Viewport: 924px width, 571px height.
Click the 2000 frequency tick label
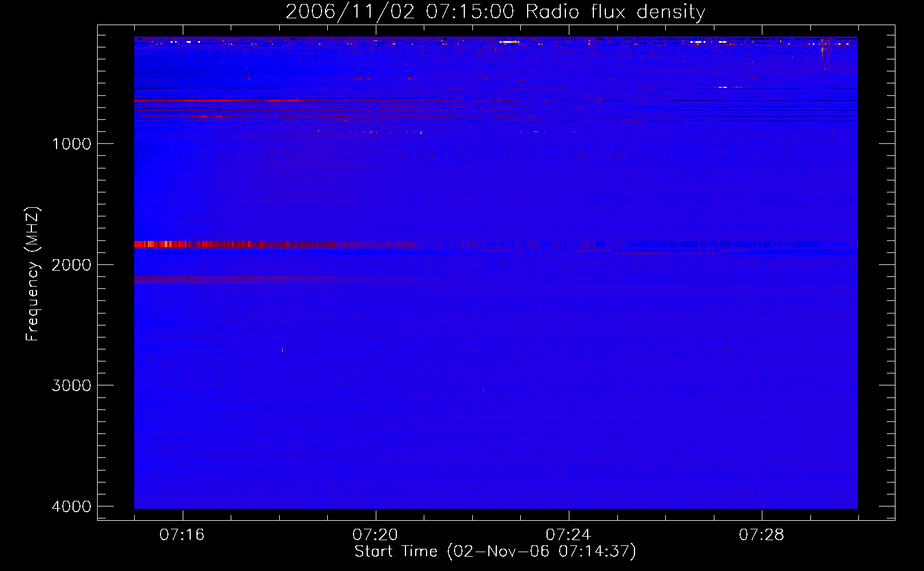coord(71,265)
